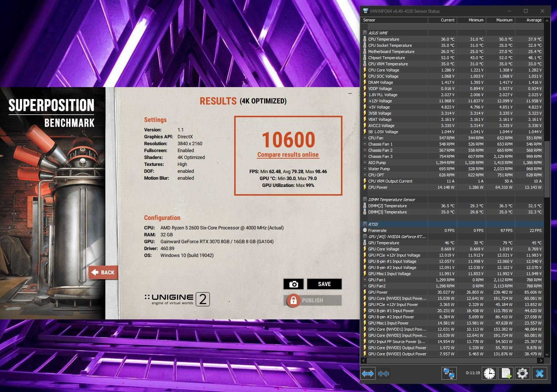Viewport: 557px width, 392px height.
Task: Click the Minimum column header
Action: click(471, 20)
